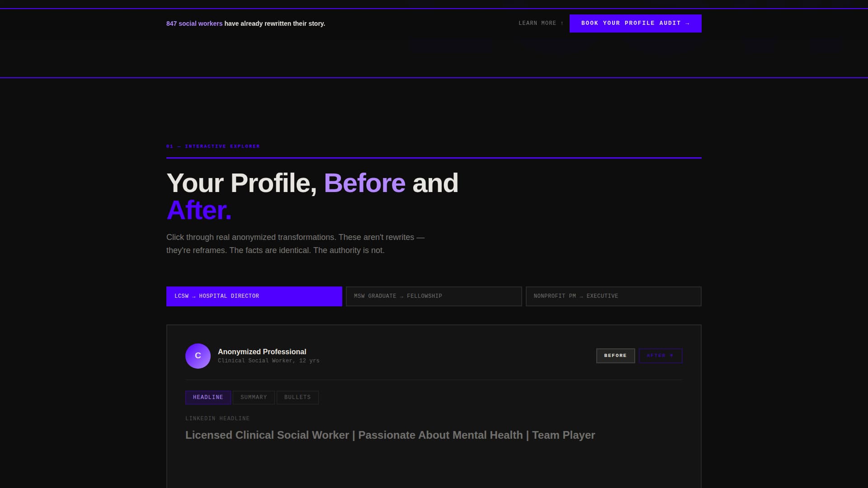Open the MSW GRADUATE → FELLOWSHIP transformation
Screen dimensions: 868x488
433,296
